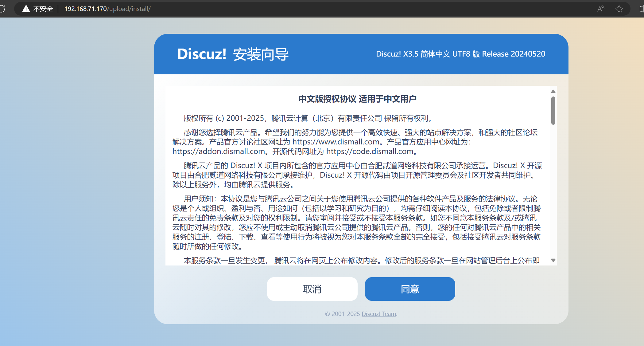The image size is (644, 346).
Task: Click the URL text https://www.dismall.com
Action: pos(336,142)
